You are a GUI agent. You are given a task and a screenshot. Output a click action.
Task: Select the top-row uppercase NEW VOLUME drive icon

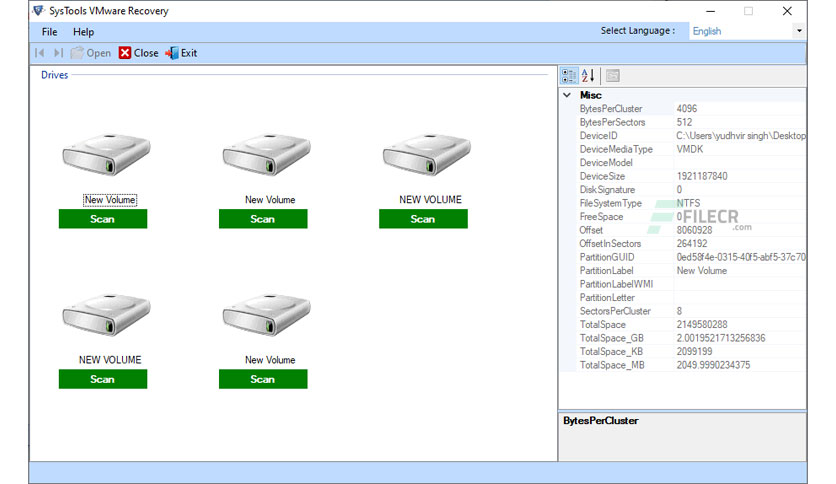click(427, 155)
